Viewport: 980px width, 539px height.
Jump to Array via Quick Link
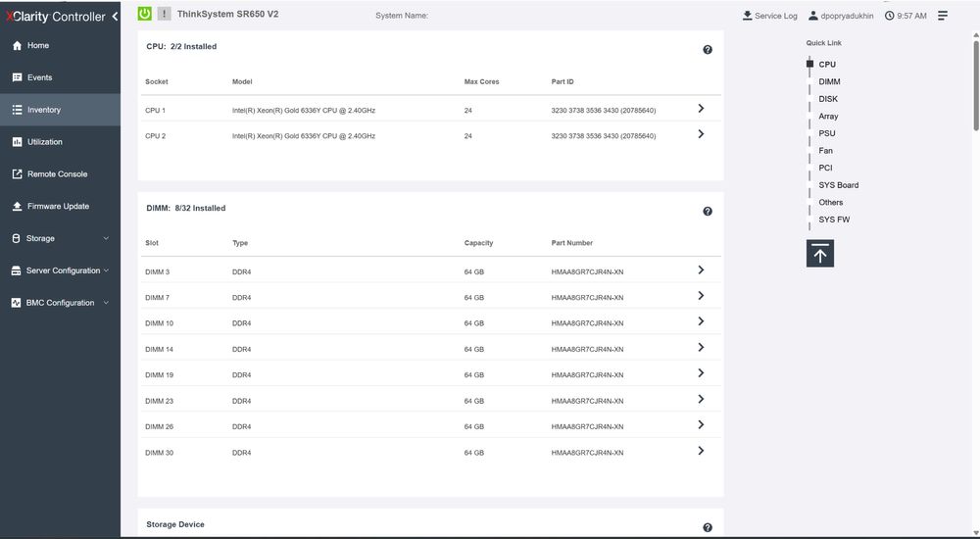(829, 117)
